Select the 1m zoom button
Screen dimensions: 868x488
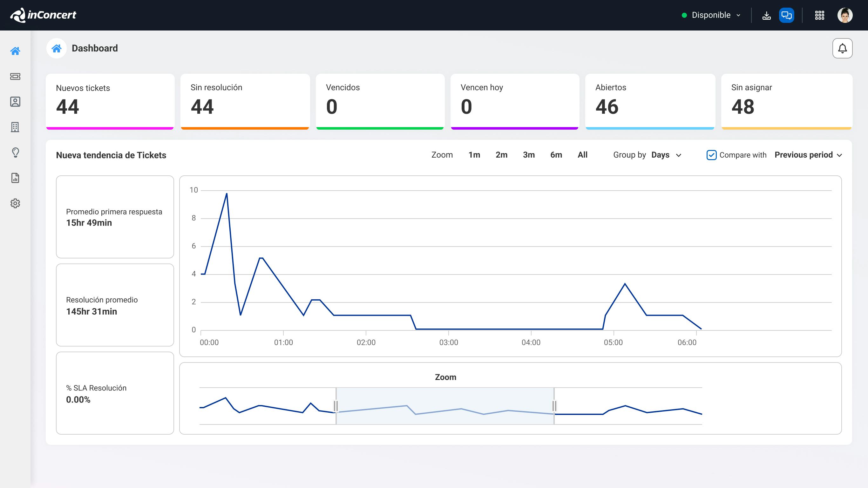474,155
